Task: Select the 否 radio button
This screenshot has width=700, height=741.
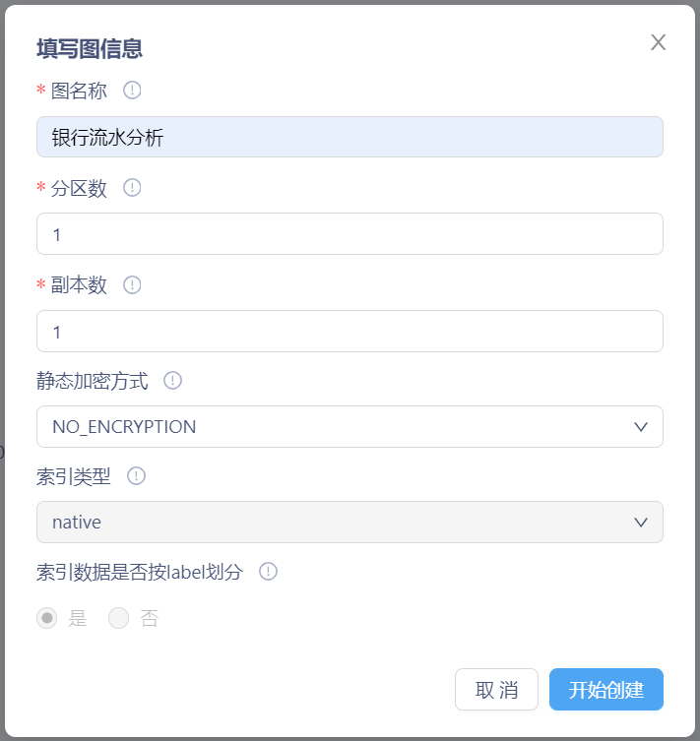Action: tap(119, 619)
